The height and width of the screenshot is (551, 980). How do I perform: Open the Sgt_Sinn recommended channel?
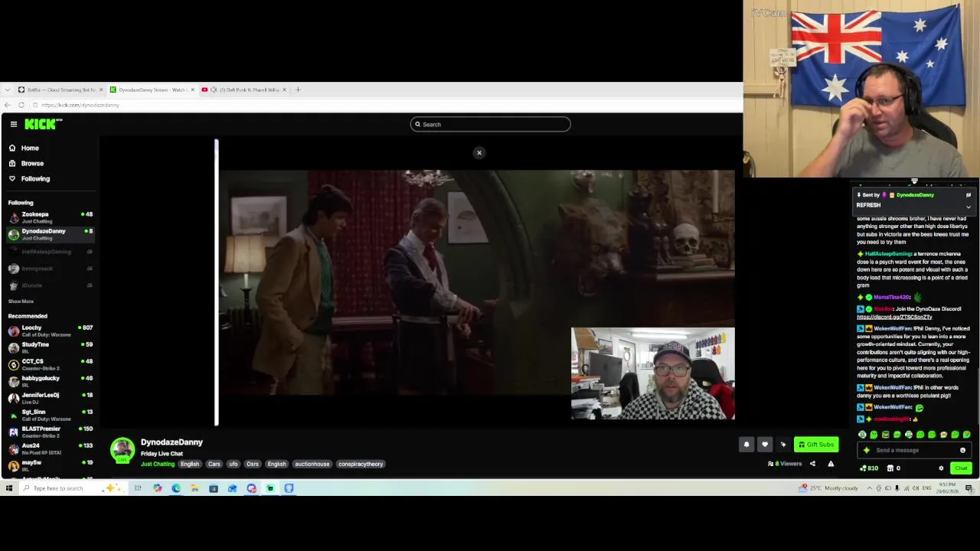coord(50,415)
